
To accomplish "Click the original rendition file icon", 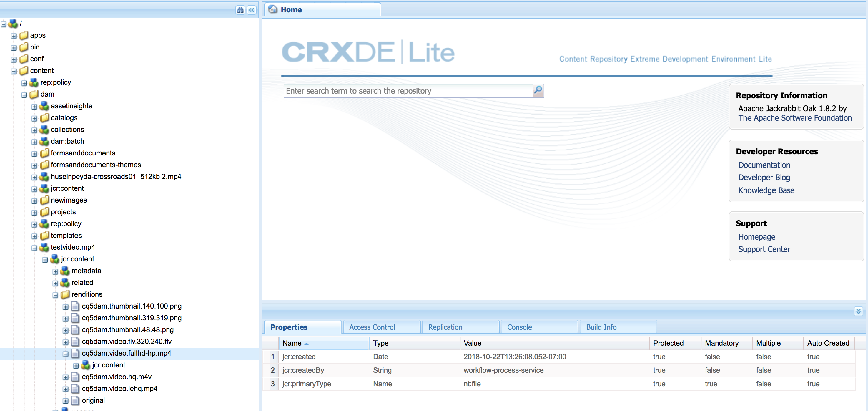I will click(76, 400).
